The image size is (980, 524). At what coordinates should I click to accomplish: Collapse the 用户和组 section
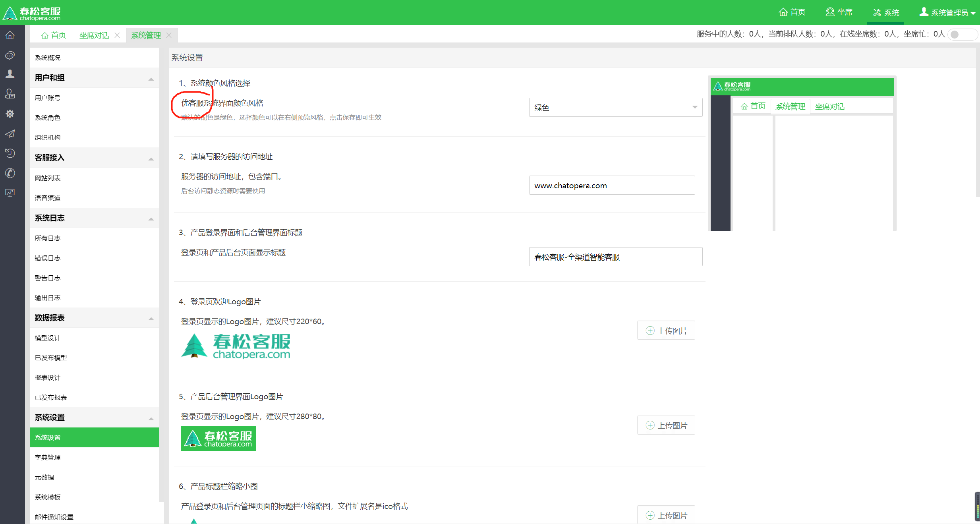151,78
